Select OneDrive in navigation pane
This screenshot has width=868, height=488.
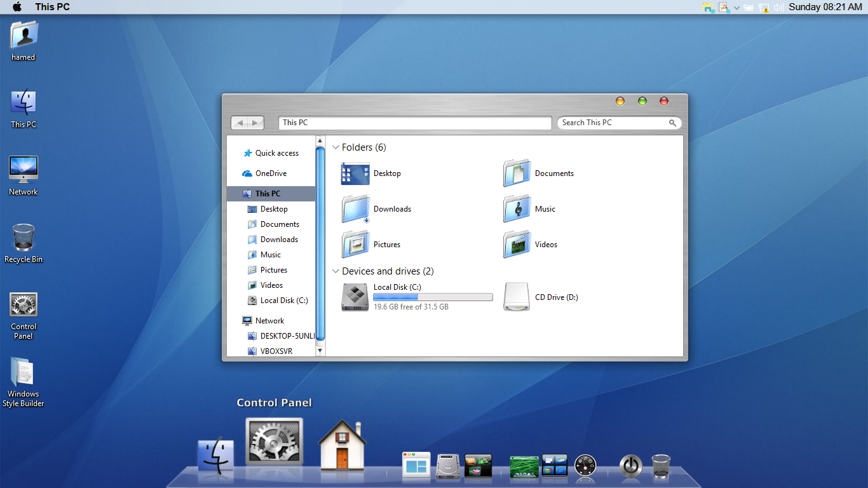point(271,173)
